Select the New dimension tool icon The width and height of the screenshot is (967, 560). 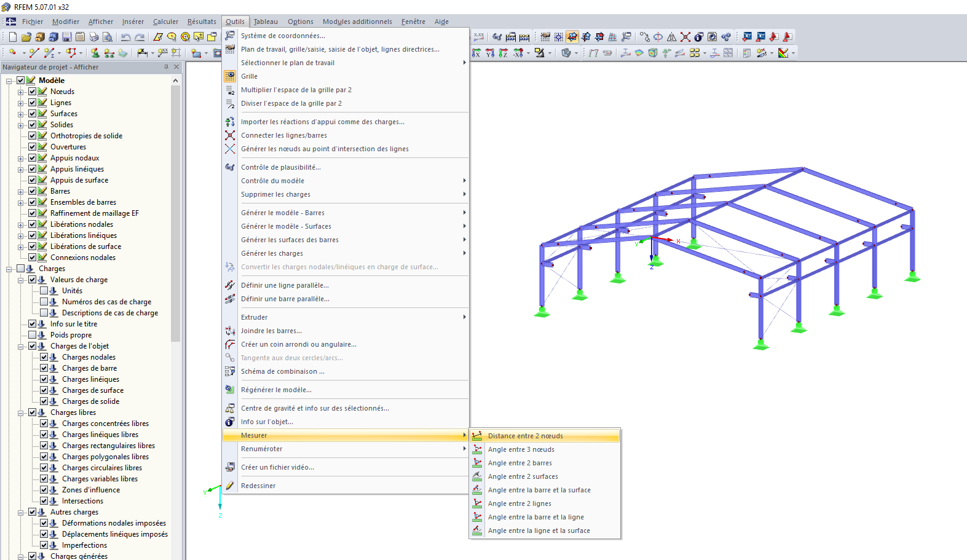click(x=142, y=53)
